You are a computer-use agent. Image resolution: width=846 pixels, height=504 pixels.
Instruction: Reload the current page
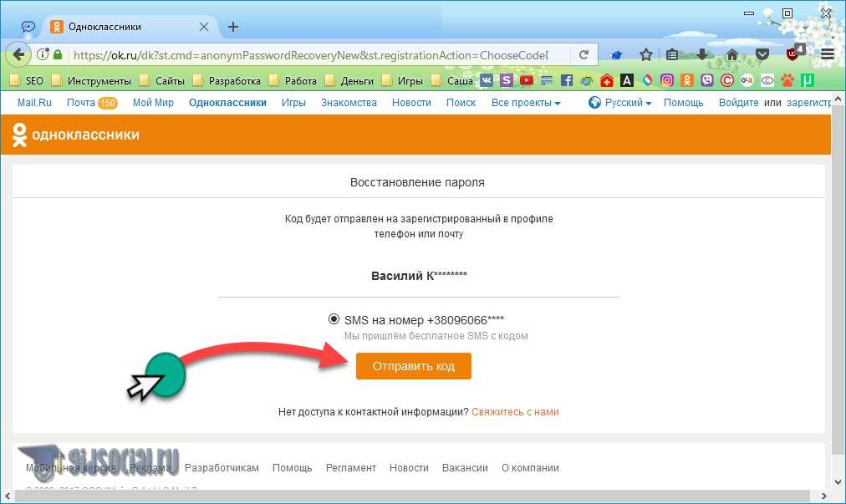click(x=584, y=55)
